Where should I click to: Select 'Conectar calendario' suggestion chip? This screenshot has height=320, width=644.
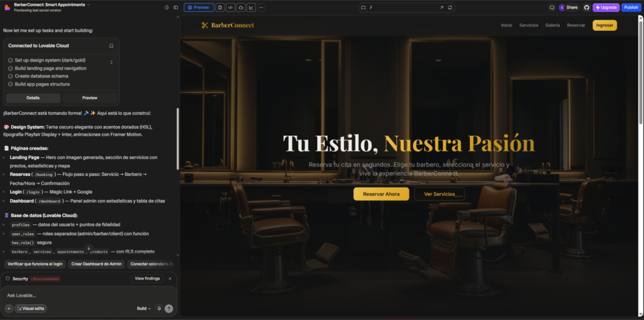click(152, 263)
